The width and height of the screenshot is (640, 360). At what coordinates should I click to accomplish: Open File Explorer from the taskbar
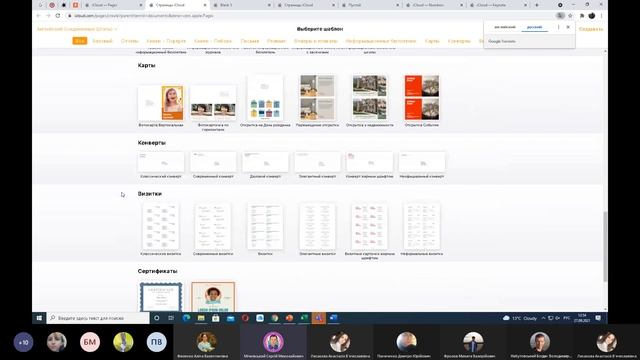pyautogui.click(x=201, y=318)
